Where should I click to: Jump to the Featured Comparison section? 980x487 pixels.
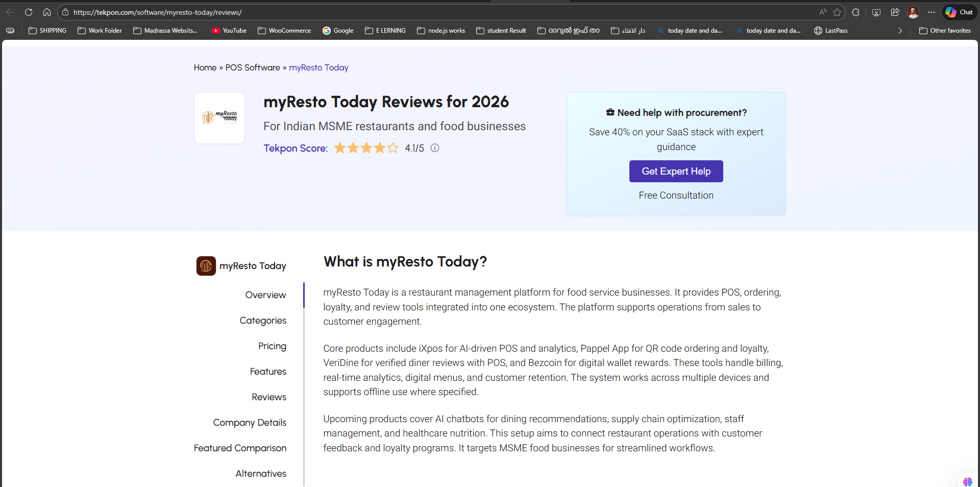(x=240, y=448)
